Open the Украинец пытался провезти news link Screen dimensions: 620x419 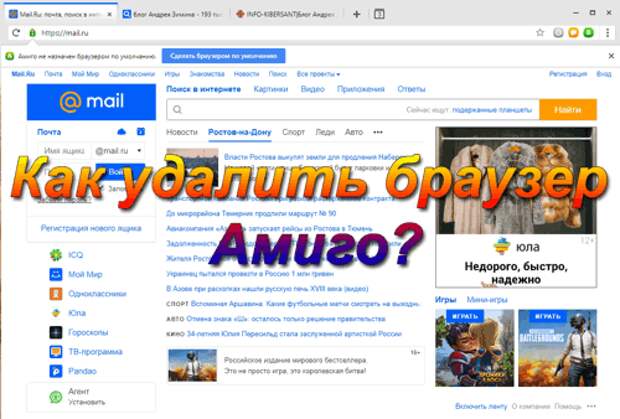click(250, 274)
